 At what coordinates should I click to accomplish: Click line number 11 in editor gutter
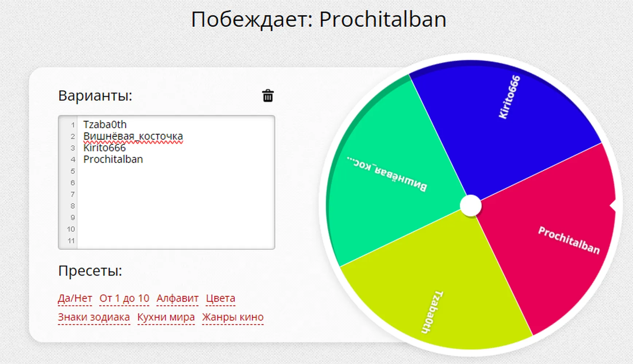pos(71,241)
